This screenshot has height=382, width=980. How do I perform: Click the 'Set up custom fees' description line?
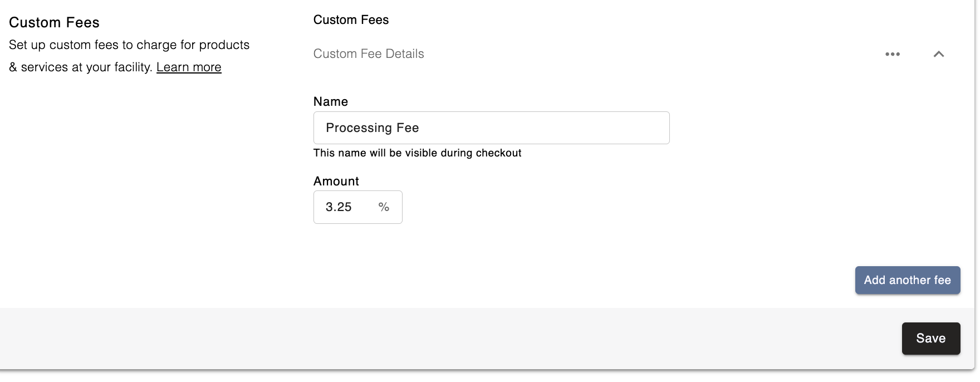tap(129, 45)
